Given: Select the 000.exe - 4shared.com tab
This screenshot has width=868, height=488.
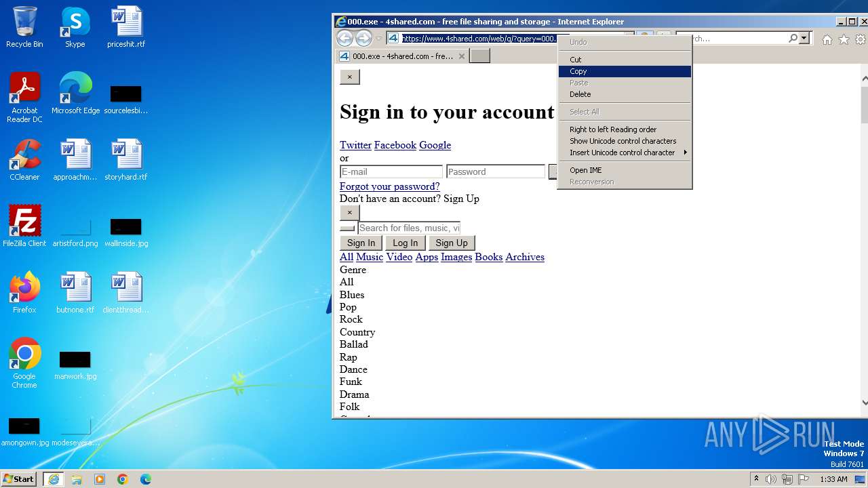Looking at the screenshot, I should 402,56.
